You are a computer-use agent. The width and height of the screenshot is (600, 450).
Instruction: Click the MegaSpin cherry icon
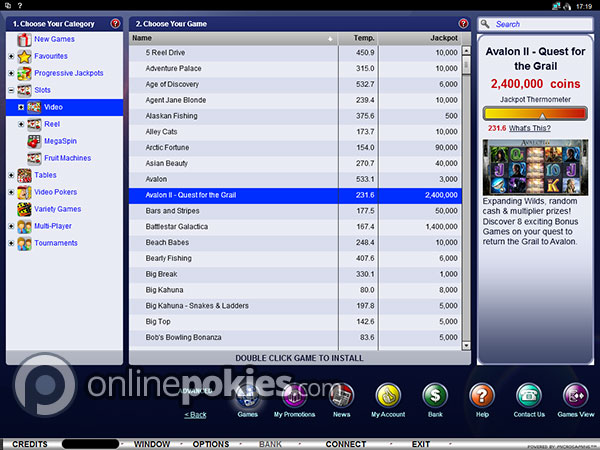click(34, 141)
